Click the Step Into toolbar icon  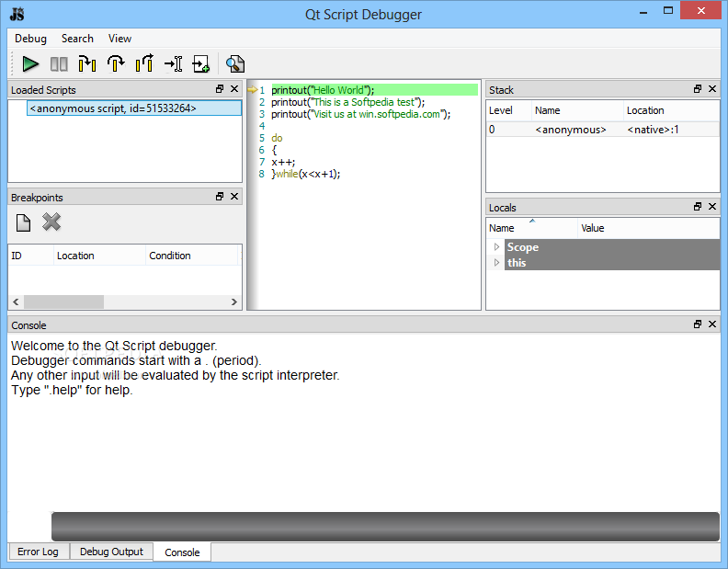coord(87,64)
